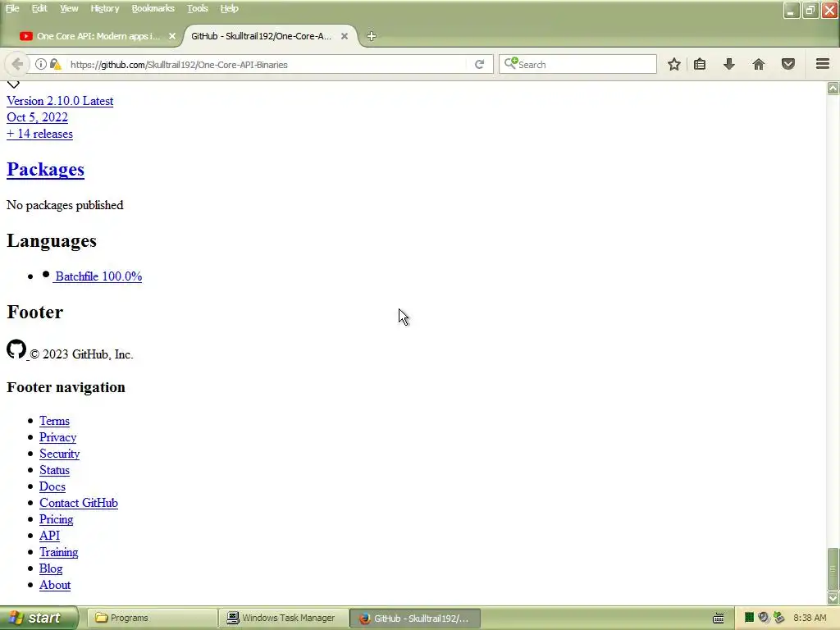Image resolution: width=840 pixels, height=630 pixels.
Task: Close the GitHub Skulltrail192 tab
Action: click(x=345, y=36)
